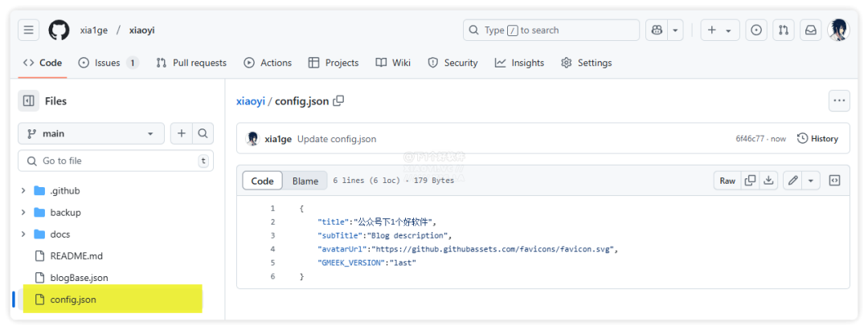The width and height of the screenshot is (868, 330).
Task: View the file History
Action: pyautogui.click(x=817, y=139)
